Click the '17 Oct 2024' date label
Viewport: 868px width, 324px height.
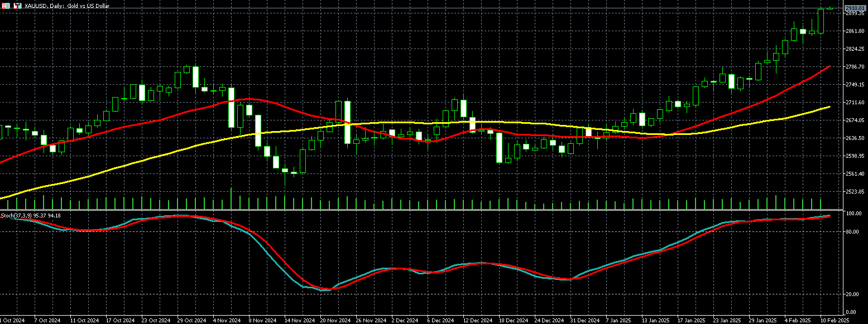click(121, 321)
